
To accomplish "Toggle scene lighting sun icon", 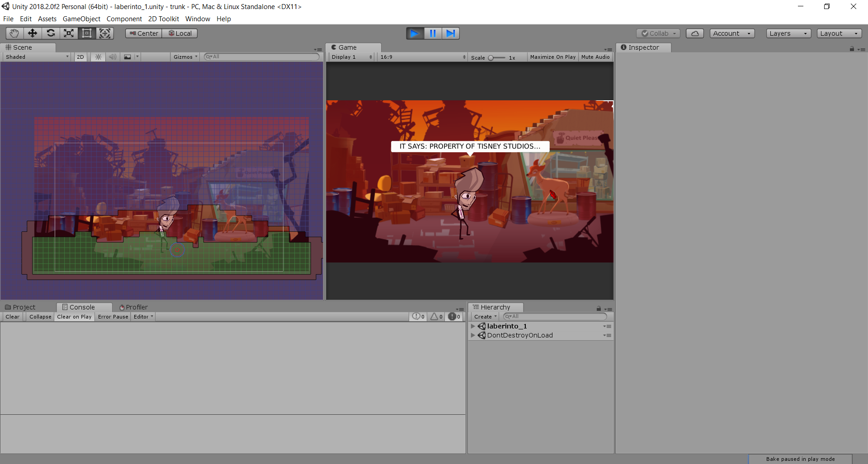I will point(98,57).
